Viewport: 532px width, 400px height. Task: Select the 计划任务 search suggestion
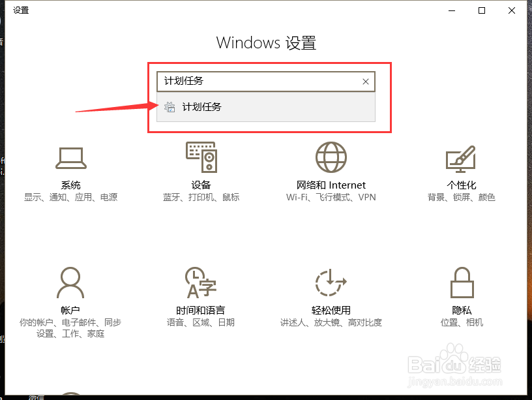pos(266,107)
